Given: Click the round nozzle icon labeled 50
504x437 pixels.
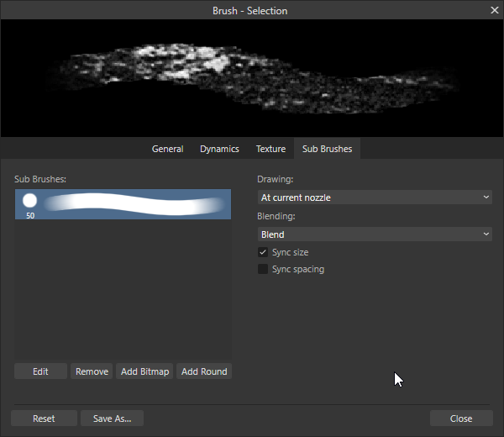Looking at the screenshot, I should tap(29, 200).
